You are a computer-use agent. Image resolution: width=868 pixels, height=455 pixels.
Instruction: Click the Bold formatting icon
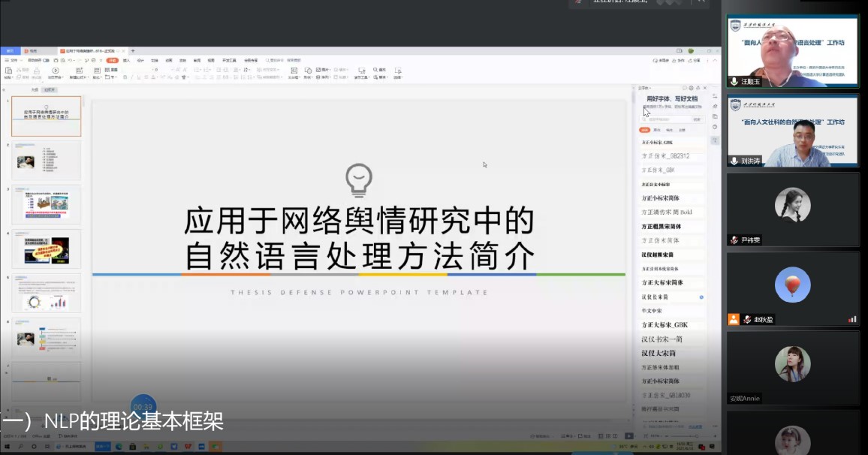coord(124,77)
